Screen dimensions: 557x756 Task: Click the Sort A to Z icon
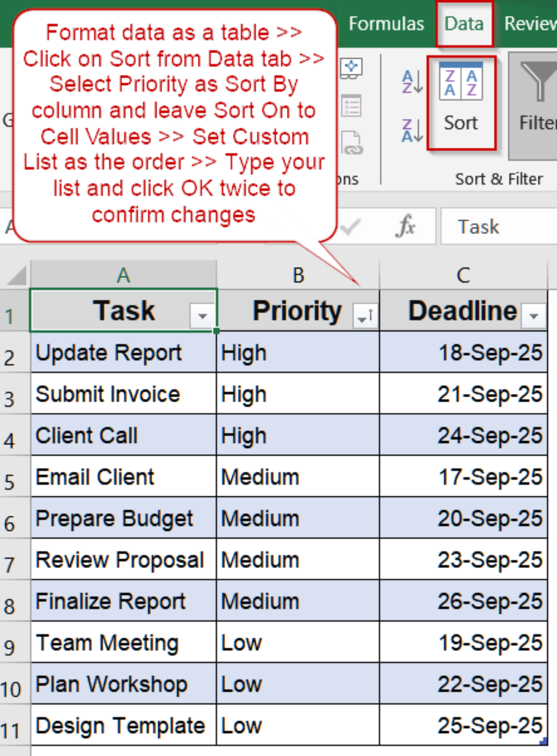(412, 82)
